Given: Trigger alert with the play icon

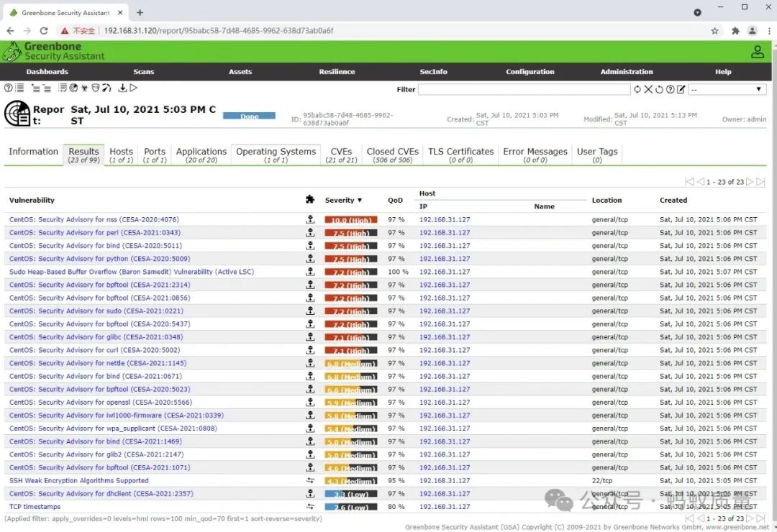Looking at the screenshot, I should tap(133, 88).
